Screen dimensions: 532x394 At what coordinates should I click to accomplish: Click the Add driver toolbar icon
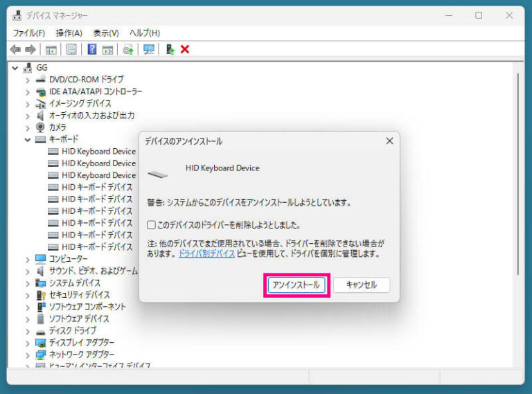(170, 49)
